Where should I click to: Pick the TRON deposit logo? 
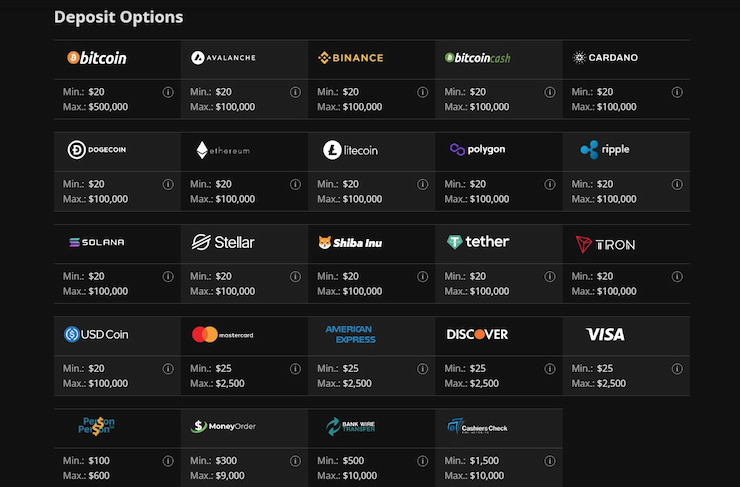(605, 244)
